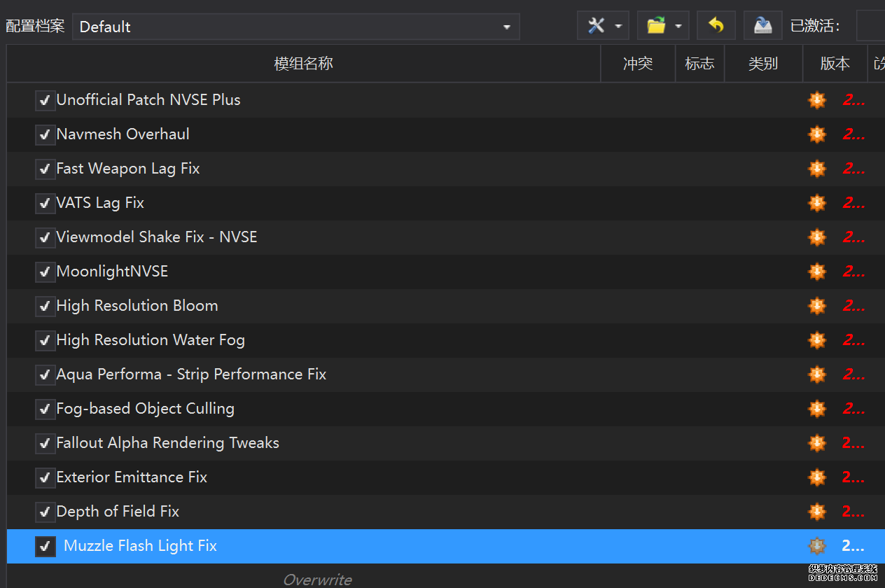Sort by the 冲突 column header
885x588 pixels.
638,64
